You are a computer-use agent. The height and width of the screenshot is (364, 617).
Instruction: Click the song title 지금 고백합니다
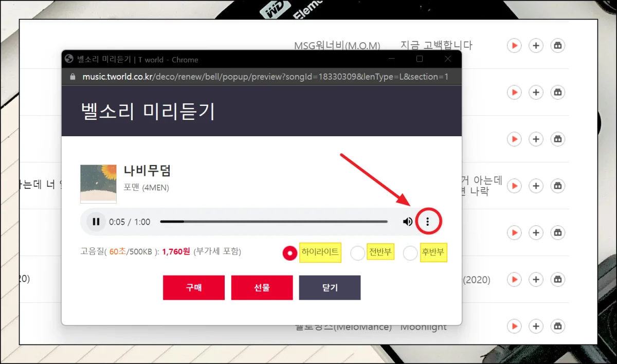click(x=436, y=45)
